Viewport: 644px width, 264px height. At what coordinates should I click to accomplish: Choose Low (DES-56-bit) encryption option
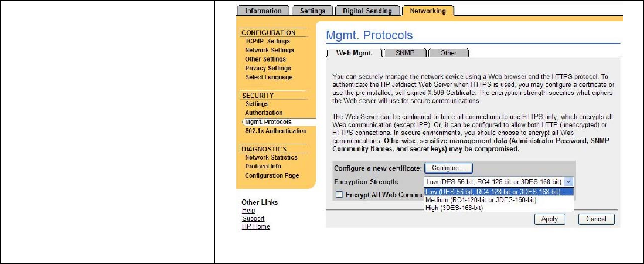[x=499, y=192]
